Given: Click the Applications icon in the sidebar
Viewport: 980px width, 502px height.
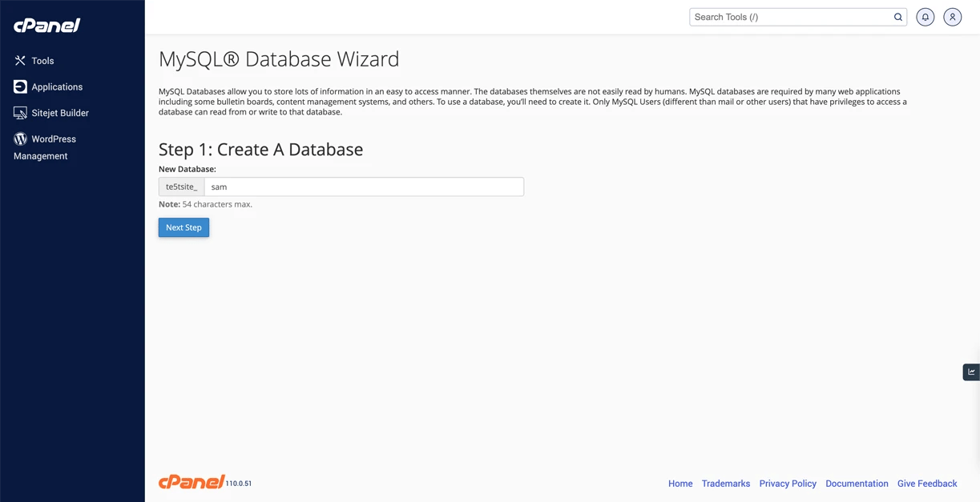Looking at the screenshot, I should (20, 86).
